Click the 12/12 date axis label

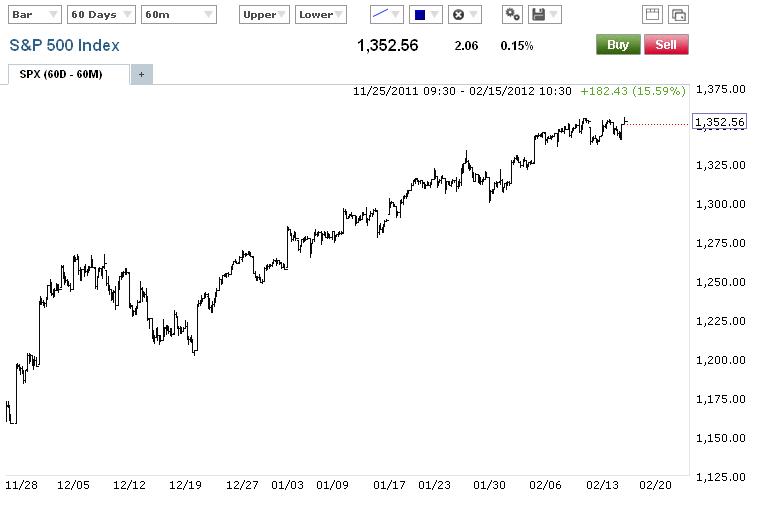point(129,485)
